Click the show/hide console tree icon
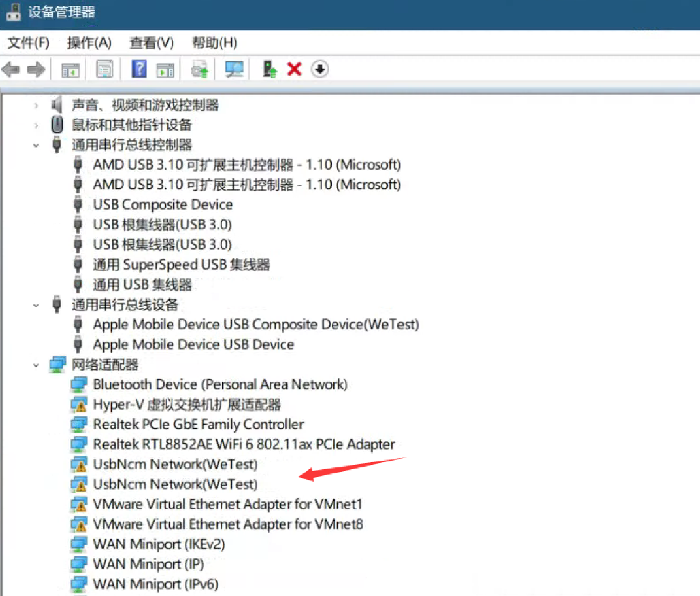700x596 pixels. pyautogui.click(x=71, y=69)
